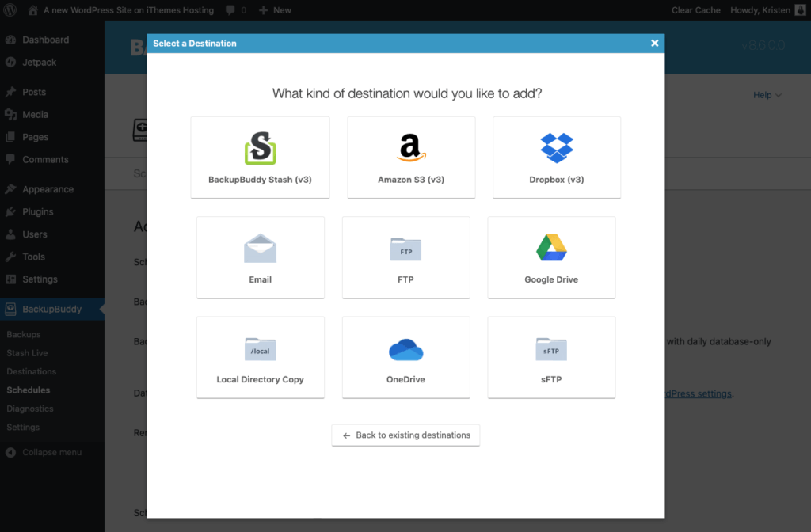The height and width of the screenshot is (532, 811).
Task: Open the Appearance menu
Action: coord(48,189)
